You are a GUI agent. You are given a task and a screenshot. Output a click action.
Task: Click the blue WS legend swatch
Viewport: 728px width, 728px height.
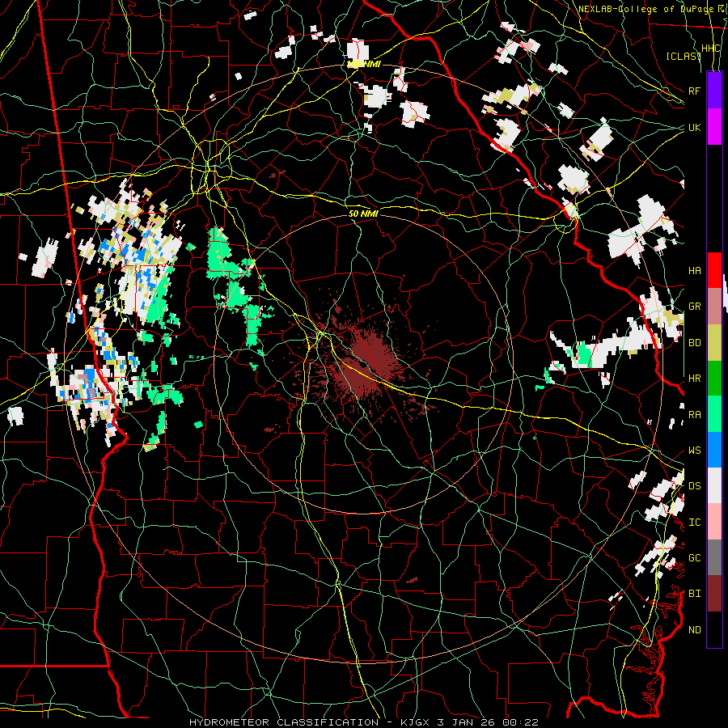[x=714, y=450]
